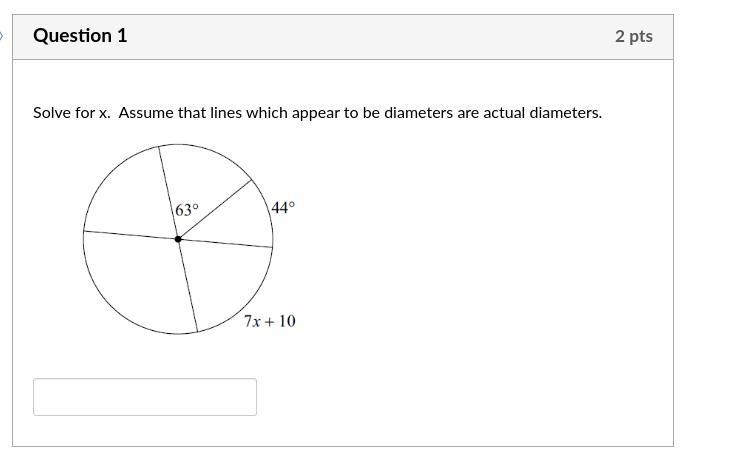Click inside the sector bounded by 7x + 10

pos(225,280)
